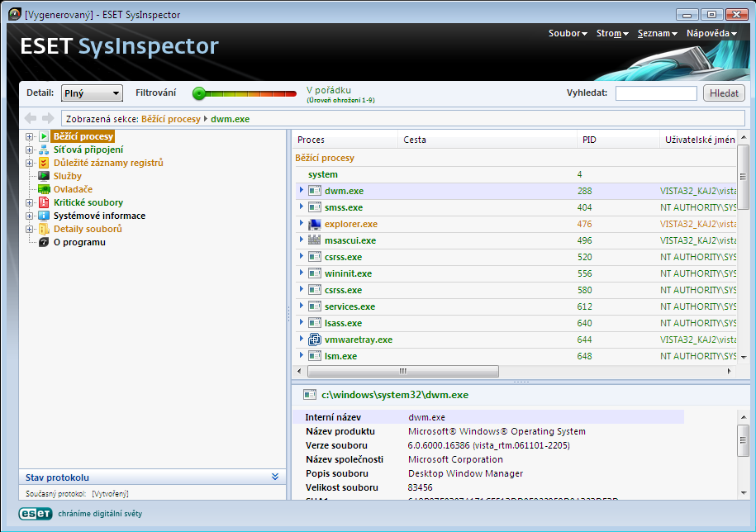This screenshot has width=756, height=532.
Task: Click the Uživatelské jméno column header
Action: click(x=700, y=140)
